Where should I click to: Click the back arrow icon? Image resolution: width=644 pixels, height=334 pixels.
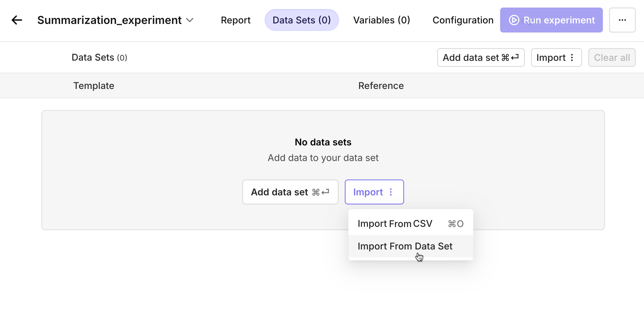tap(17, 20)
